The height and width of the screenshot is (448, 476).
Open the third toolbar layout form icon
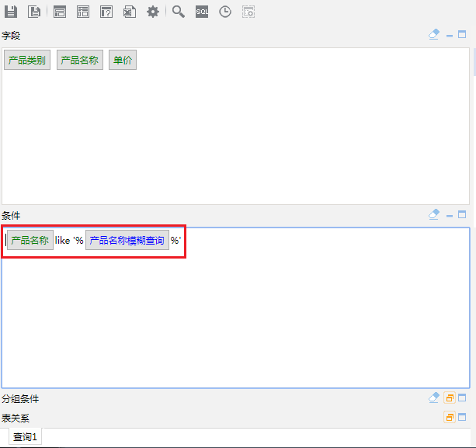click(x=60, y=12)
